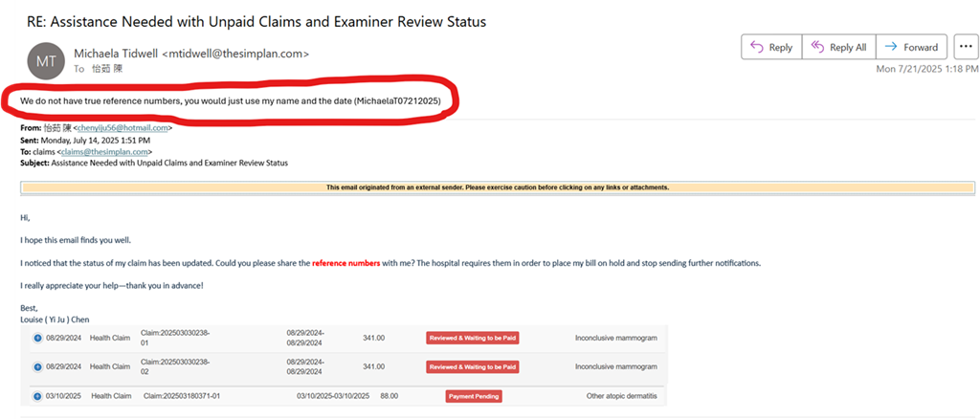Click the Reply All double-arrow icon
Image resolution: width=980 pixels, height=419 pixels.
coord(817,47)
